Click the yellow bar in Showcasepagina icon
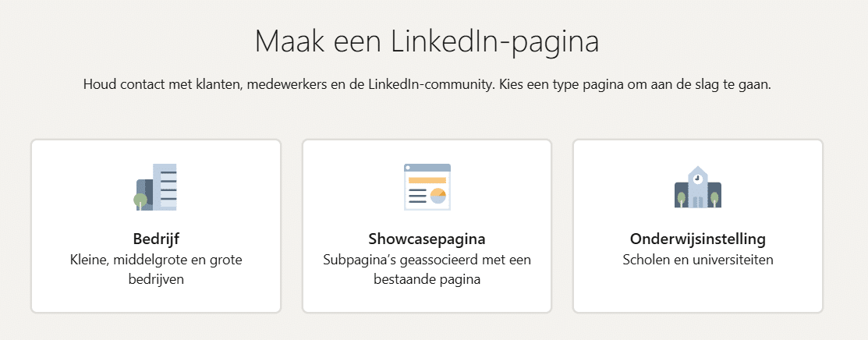Viewport: 868px width, 340px height. pyautogui.click(x=427, y=180)
